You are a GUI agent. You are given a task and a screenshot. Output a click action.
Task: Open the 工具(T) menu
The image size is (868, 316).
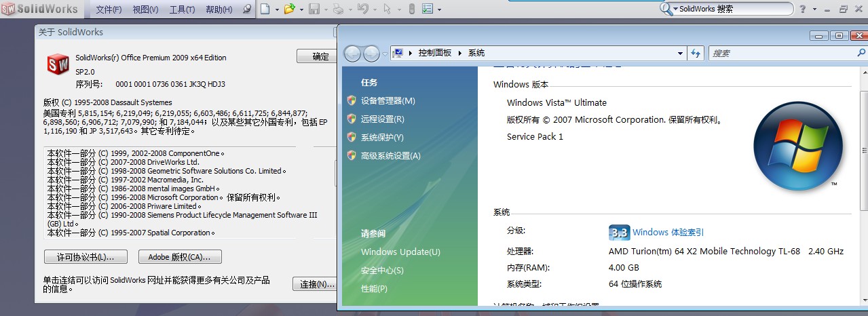click(182, 9)
